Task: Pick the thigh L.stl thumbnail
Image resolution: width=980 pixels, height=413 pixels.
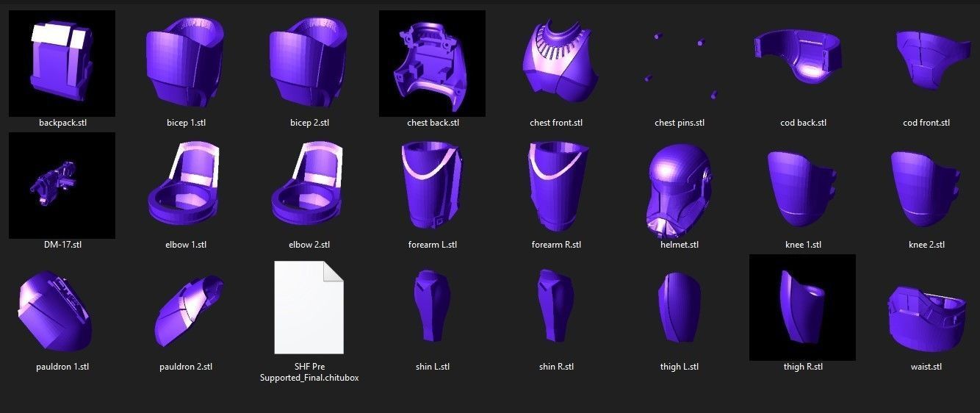Action: (x=680, y=307)
